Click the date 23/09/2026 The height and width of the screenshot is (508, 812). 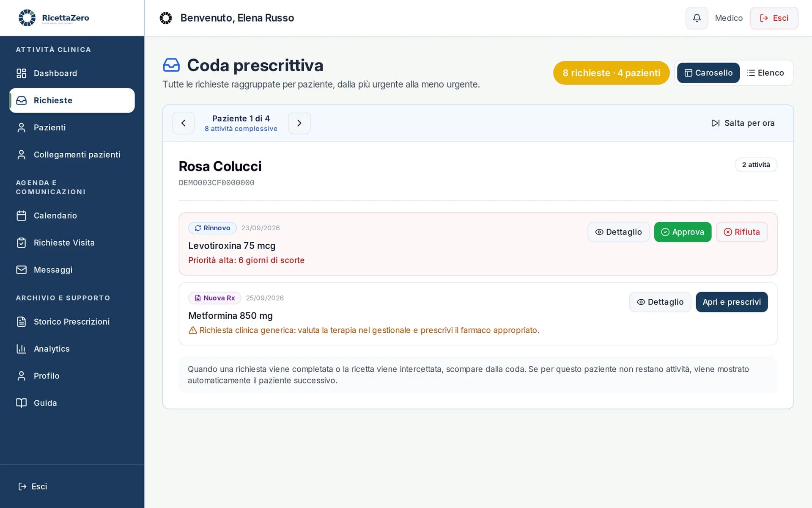point(261,228)
